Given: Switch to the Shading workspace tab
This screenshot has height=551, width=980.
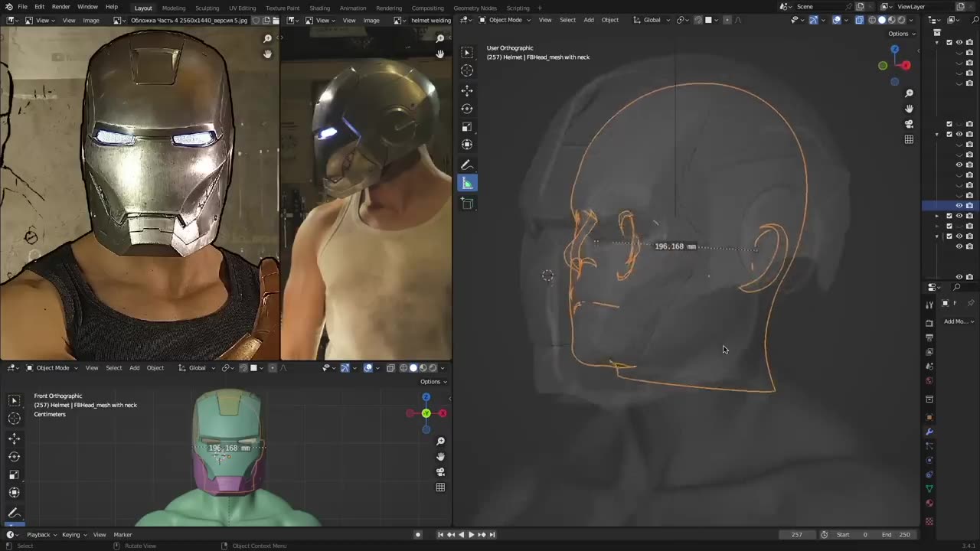Looking at the screenshot, I should click(319, 8).
